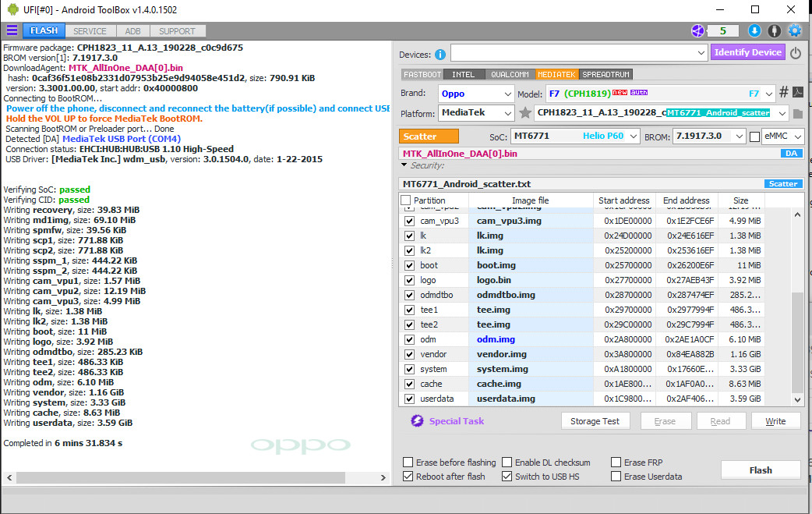Open settings with the gear icon
The width and height of the screenshot is (812, 514).
point(795,31)
